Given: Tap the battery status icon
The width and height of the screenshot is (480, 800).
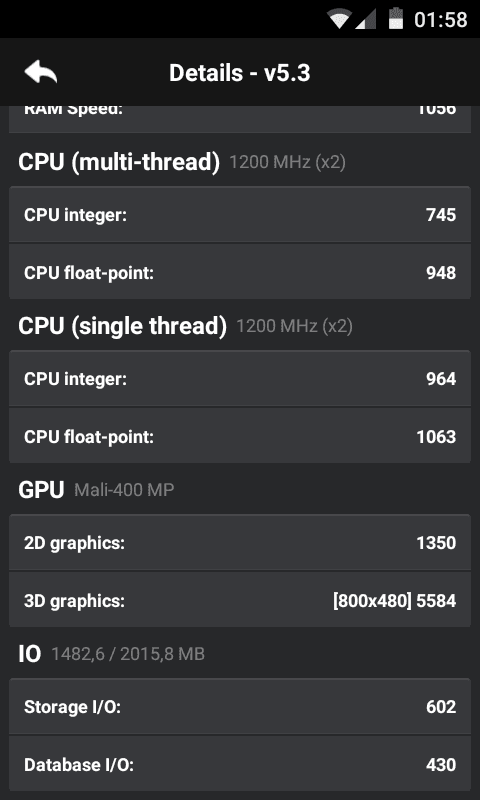Looking at the screenshot, I should [395, 19].
